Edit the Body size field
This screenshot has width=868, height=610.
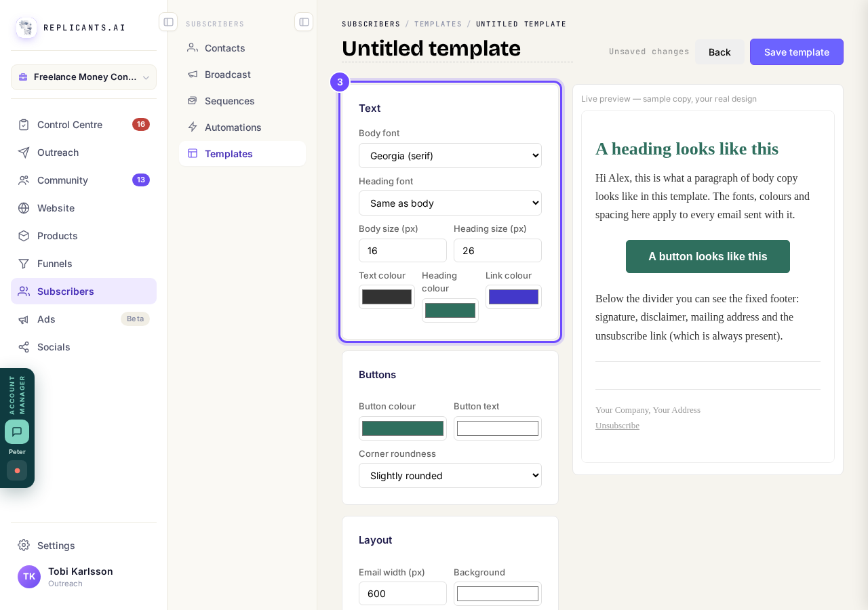click(x=403, y=250)
